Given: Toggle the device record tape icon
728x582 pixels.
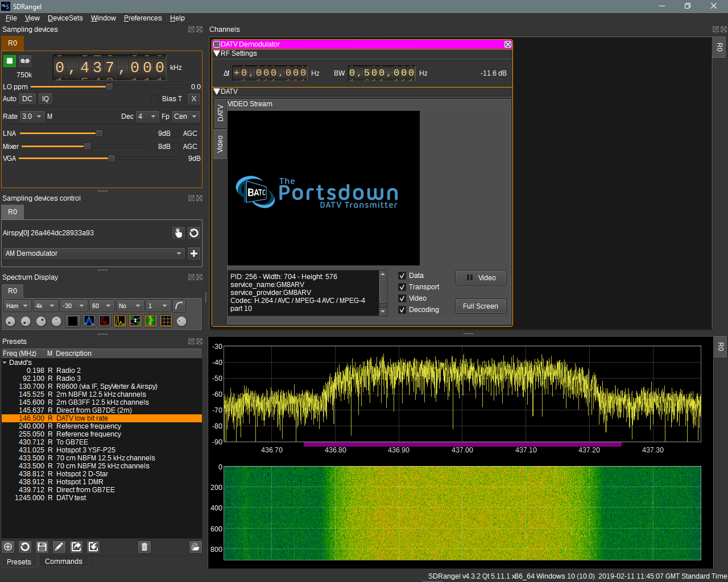Looking at the screenshot, I should click(x=25, y=61).
